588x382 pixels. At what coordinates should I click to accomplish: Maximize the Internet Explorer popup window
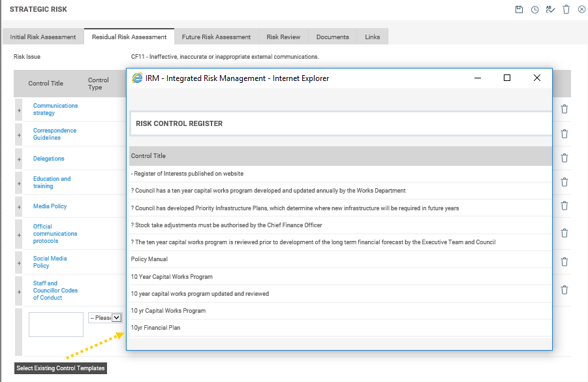click(507, 78)
